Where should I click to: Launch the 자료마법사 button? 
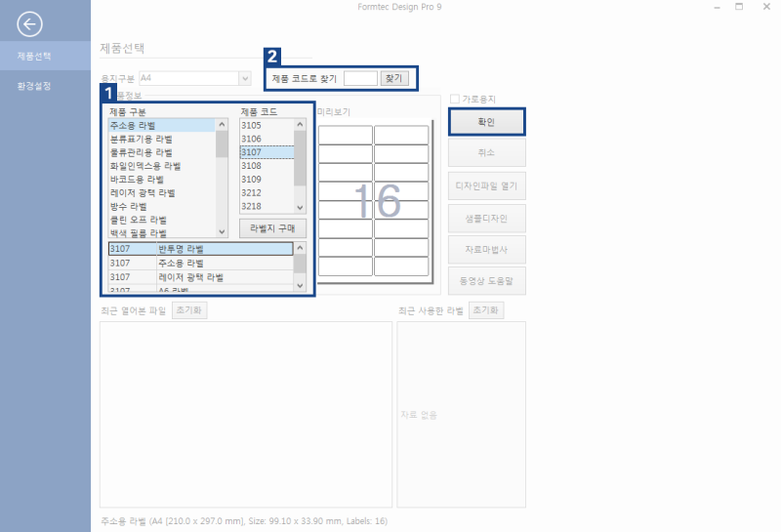coord(486,250)
